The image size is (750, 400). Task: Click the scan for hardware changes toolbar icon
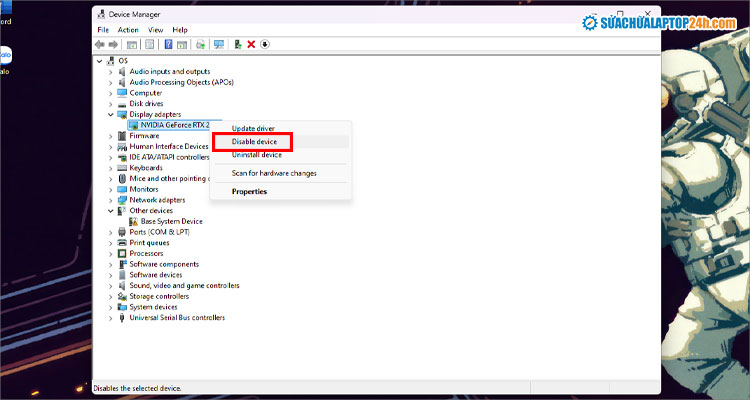click(218, 44)
